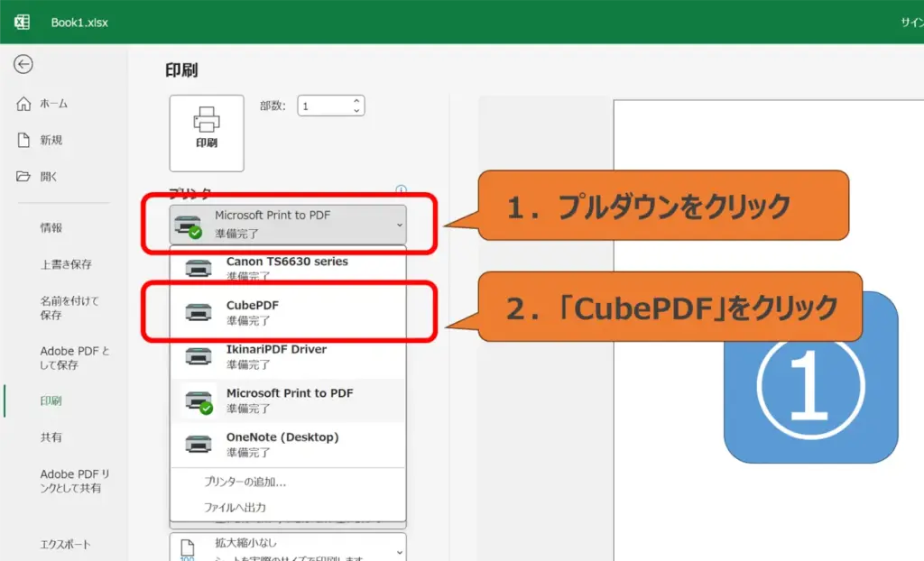Click プリンターの追加 to add a printer
The height and width of the screenshot is (561, 924).
click(x=245, y=483)
